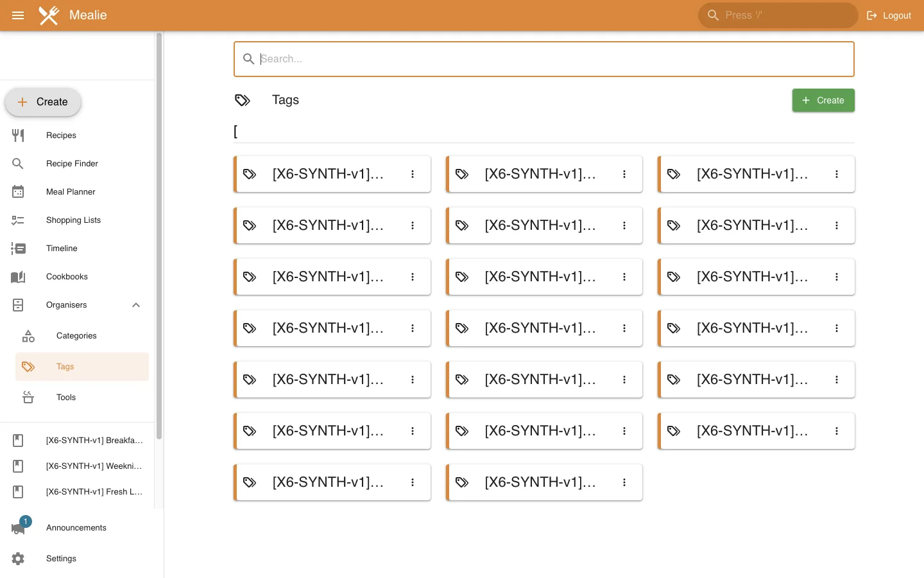Open Meal Planner via calendar icon
924x578 pixels.
tap(18, 192)
